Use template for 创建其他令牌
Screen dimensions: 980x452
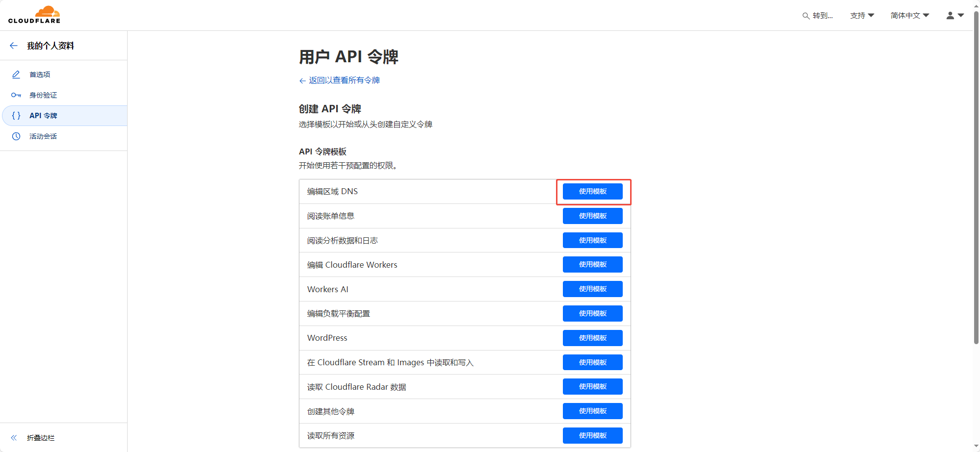(x=592, y=411)
